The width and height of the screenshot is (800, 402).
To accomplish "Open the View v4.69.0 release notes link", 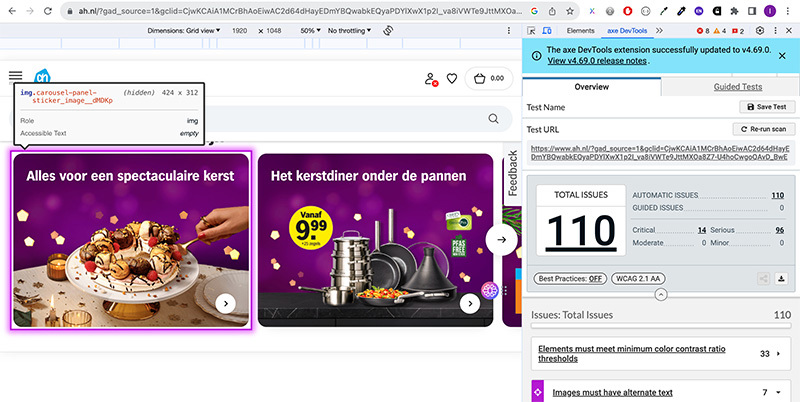I will [598, 61].
